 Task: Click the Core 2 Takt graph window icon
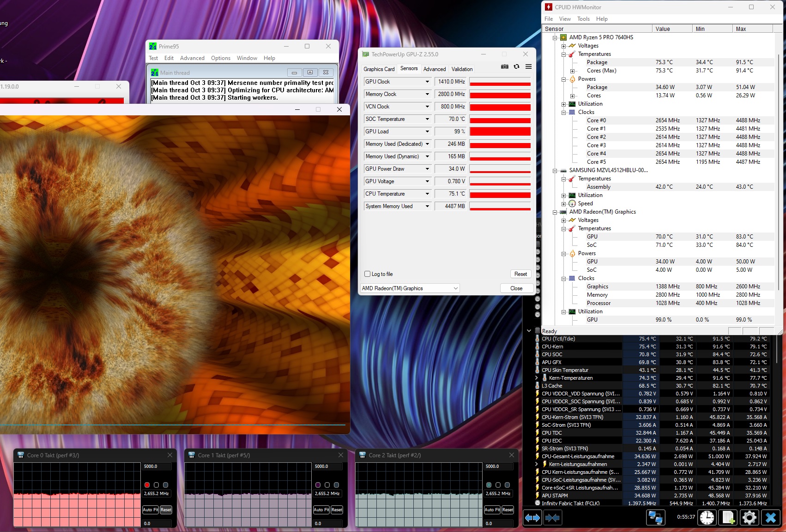363,455
